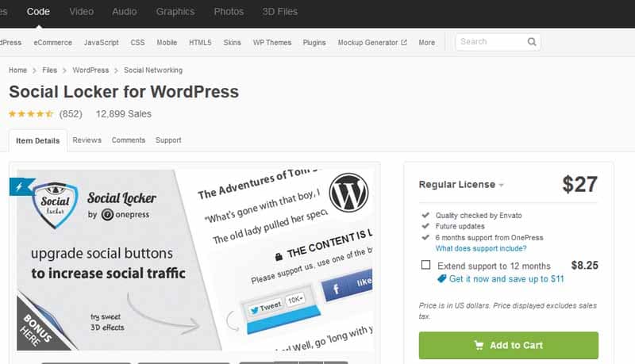Click the onepress circular logo
This screenshot has height=364, width=635.
tap(107, 214)
